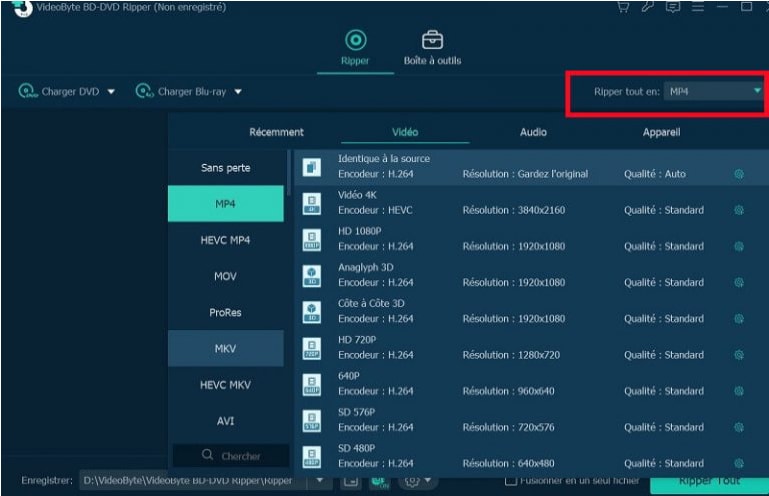769x496 pixels.
Task: Open the Ripper tout en MP4 dropdown
Action: pyautogui.click(x=713, y=91)
